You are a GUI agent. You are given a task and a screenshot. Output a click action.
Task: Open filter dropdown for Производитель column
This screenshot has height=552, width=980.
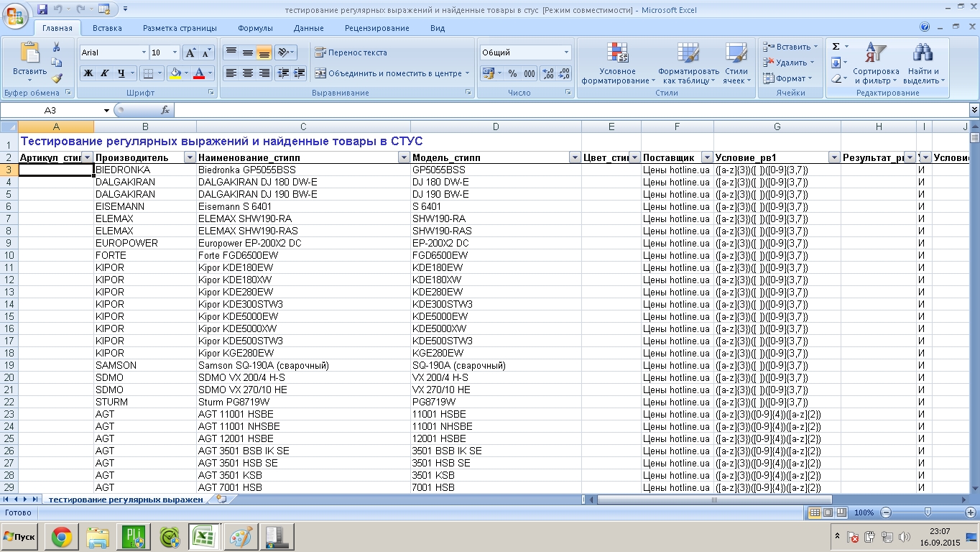click(x=190, y=157)
